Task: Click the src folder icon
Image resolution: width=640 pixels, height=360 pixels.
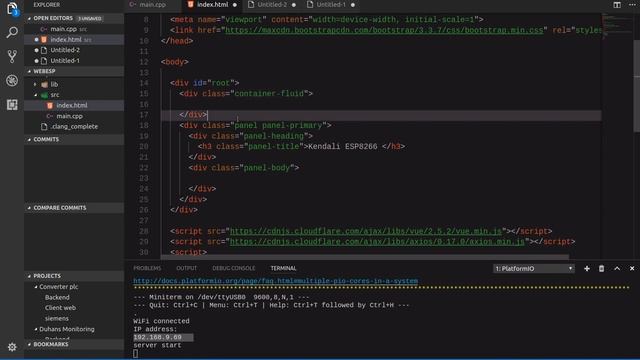Action: coord(44,95)
